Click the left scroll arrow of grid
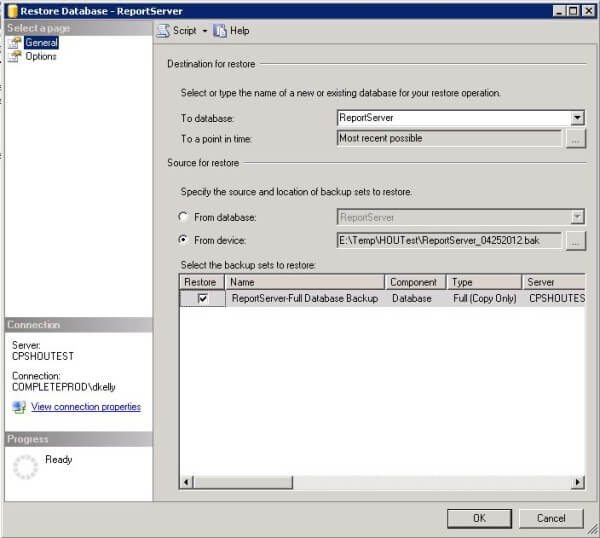The height and width of the screenshot is (538, 600). tap(186, 482)
